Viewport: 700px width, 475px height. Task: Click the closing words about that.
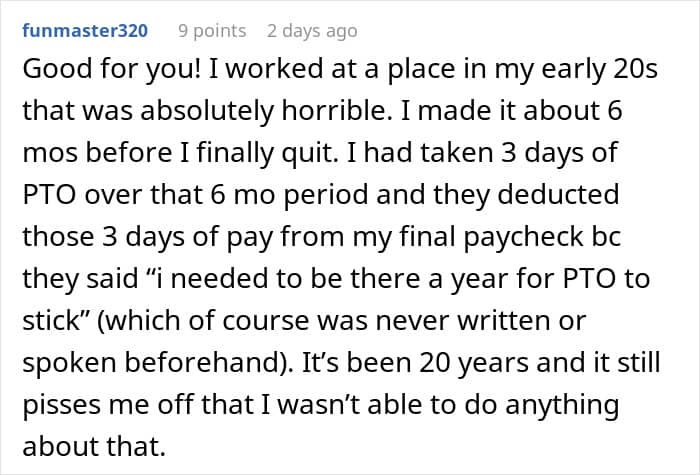(x=94, y=446)
